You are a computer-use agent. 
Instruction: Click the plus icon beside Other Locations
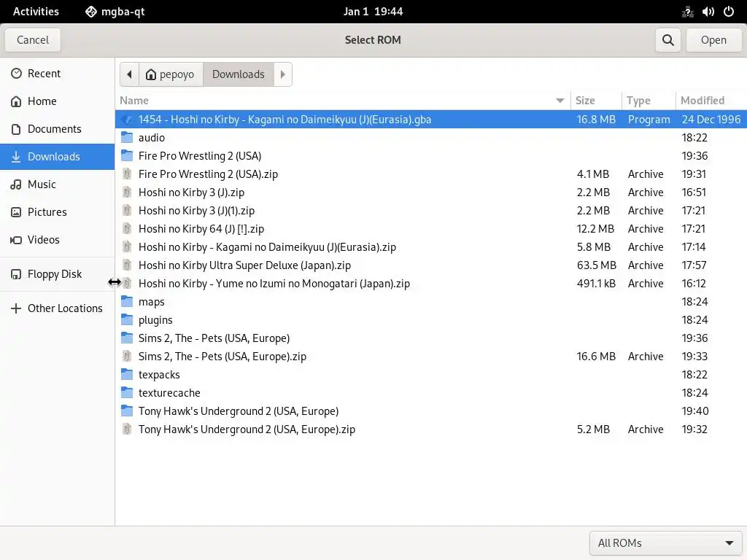[x=16, y=308]
